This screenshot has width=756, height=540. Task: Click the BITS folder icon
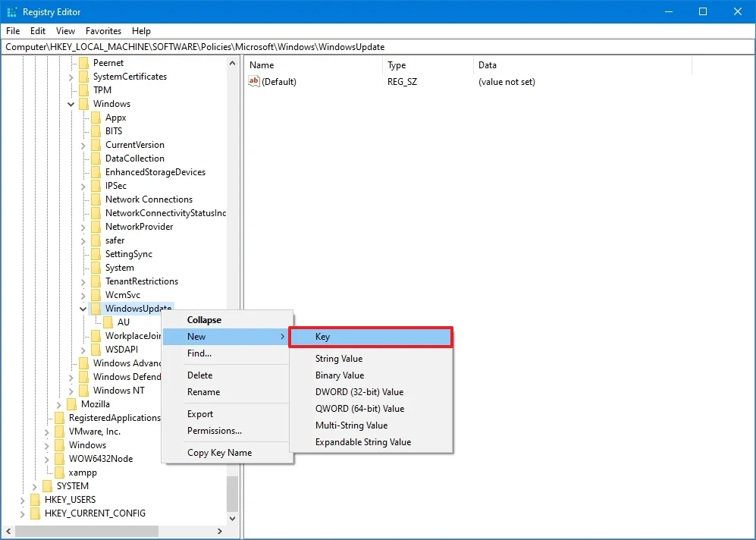pyautogui.click(x=96, y=131)
